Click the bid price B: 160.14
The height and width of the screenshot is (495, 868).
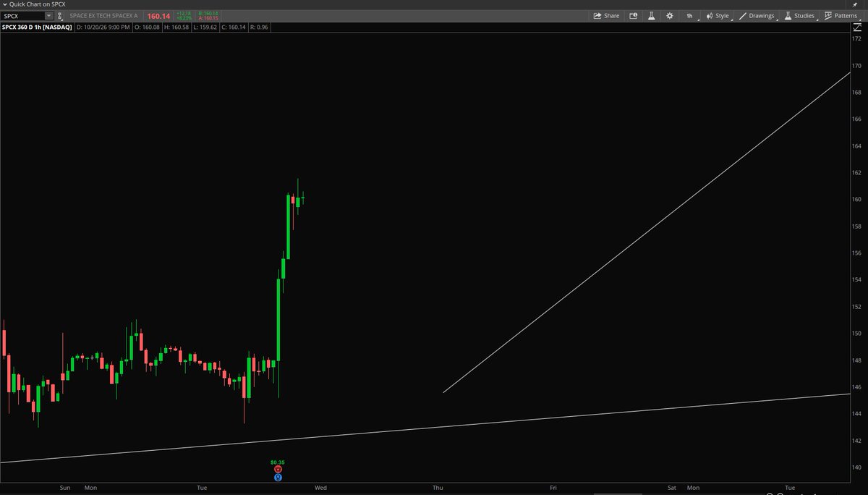pos(208,13)
